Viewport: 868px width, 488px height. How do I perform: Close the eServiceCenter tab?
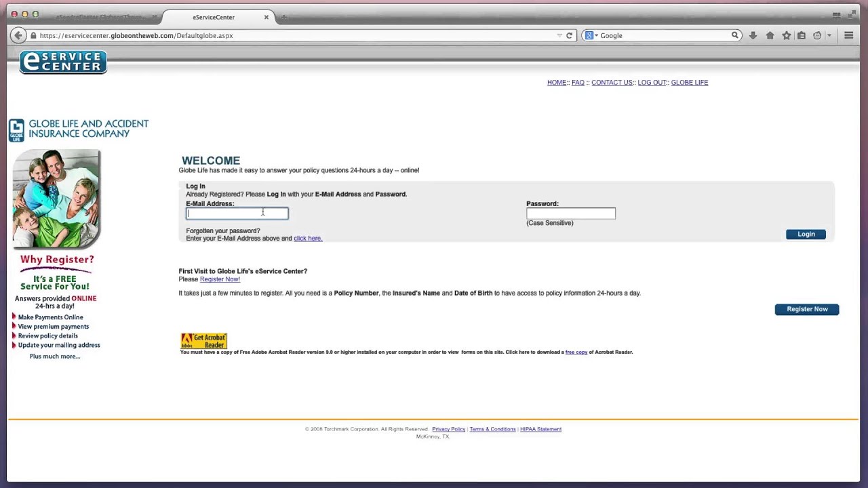[x=267, y=17]
